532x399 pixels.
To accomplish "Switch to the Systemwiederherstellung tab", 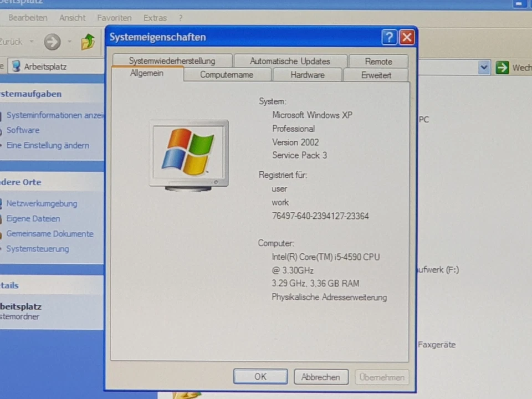I will (x=172, y=61).
